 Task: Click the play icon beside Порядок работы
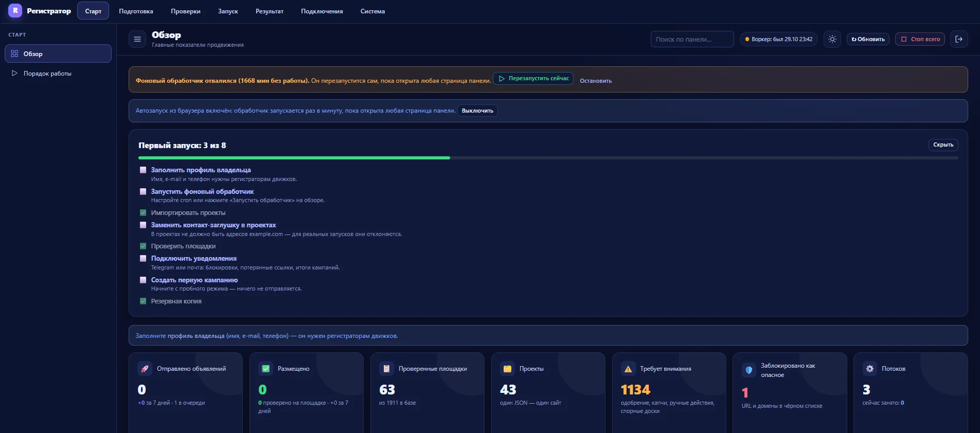coord(14,74)
